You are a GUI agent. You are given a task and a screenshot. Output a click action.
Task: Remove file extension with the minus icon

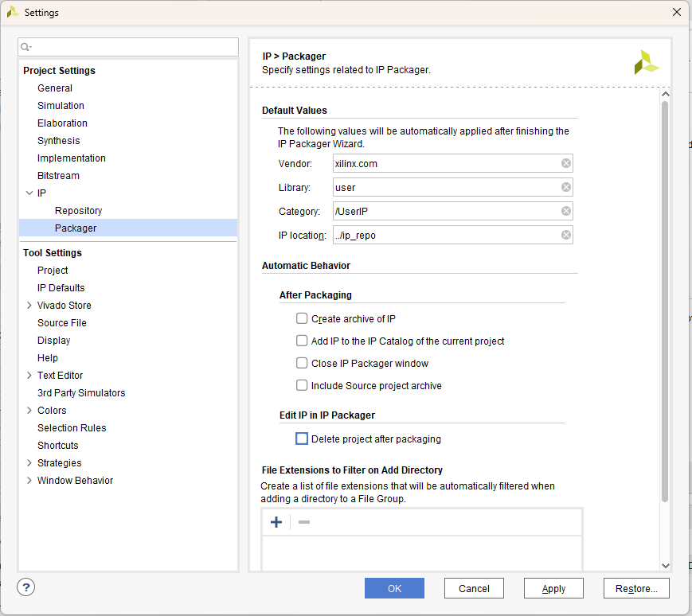coord(304,522)
